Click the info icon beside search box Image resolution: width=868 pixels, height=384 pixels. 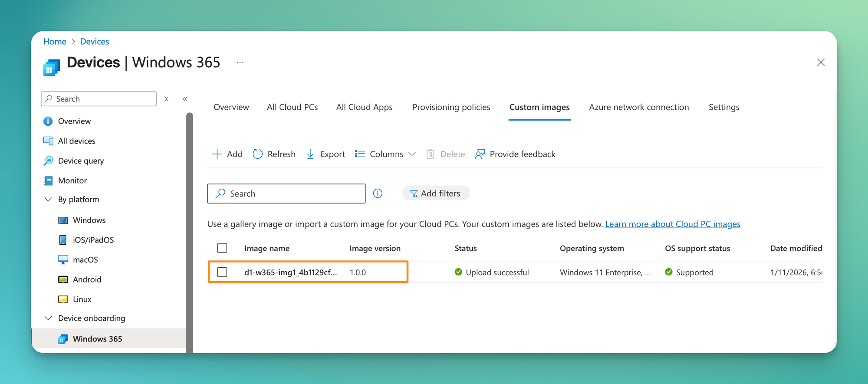pyautogui.click(x=378, y=193)
